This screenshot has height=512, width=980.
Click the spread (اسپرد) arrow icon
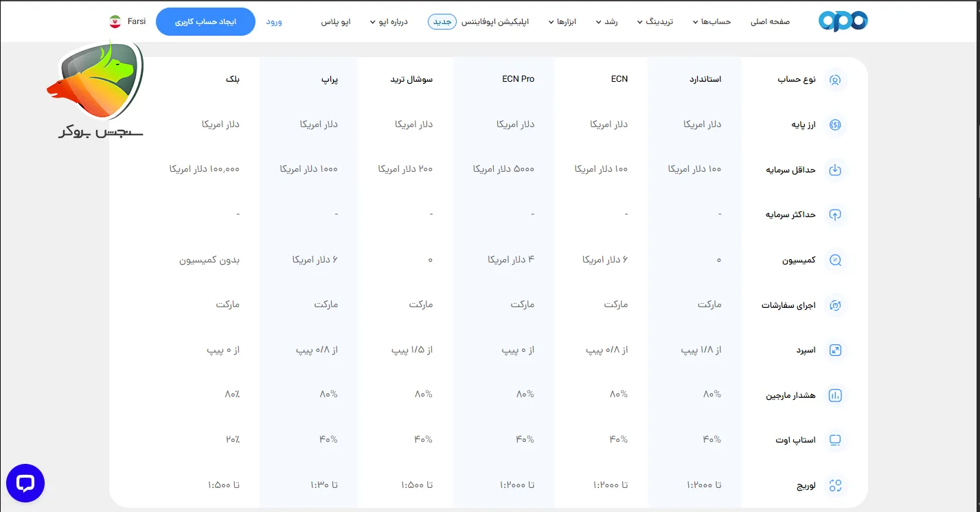pyautogui.click(x=835, y=350)
